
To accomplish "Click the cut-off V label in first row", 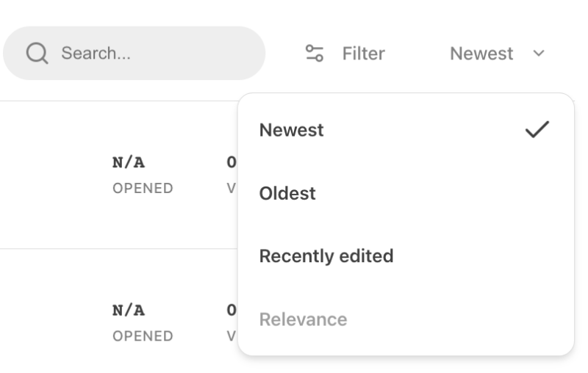I will click(231, 188).
